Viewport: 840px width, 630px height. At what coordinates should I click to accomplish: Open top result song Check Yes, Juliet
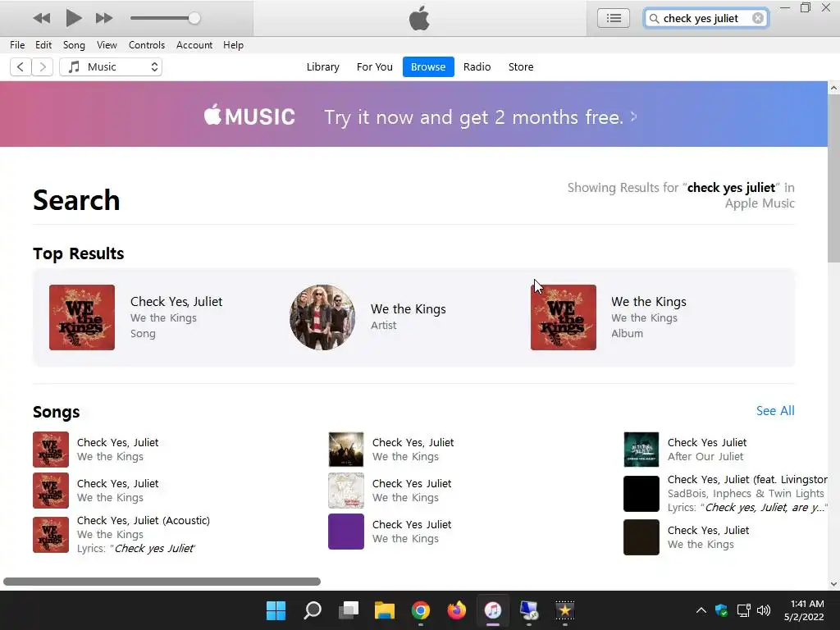coord(176,302)
